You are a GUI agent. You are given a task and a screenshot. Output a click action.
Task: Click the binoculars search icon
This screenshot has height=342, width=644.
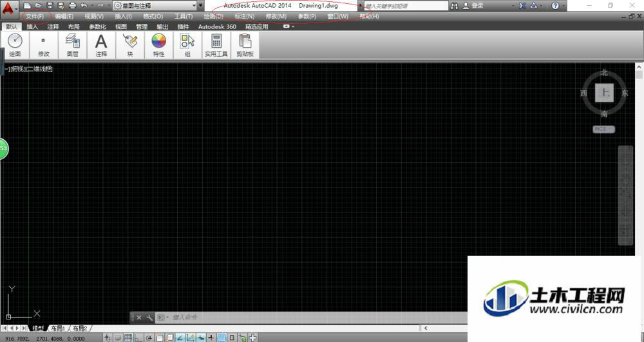454,6
